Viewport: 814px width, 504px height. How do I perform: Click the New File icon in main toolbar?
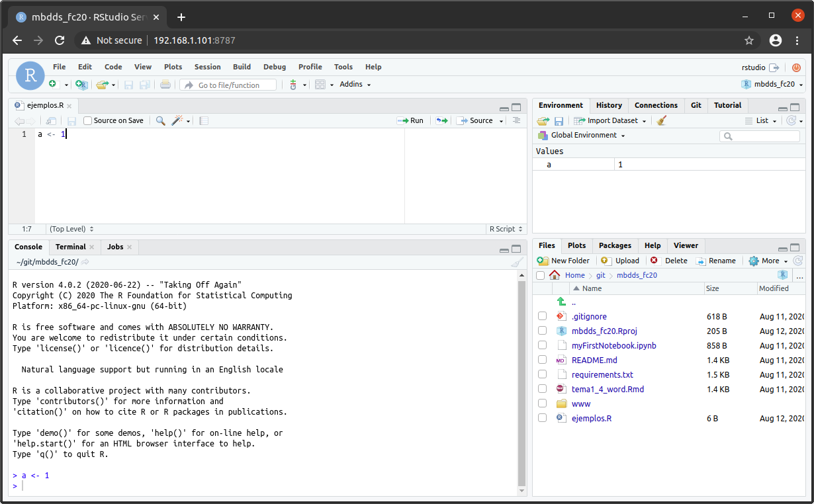pyautogui.click(x=54, y=85)
